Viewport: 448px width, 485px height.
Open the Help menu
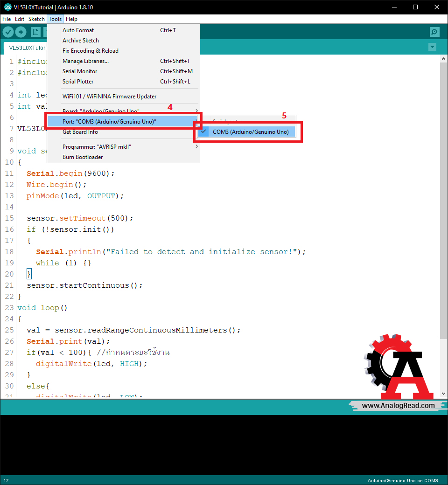point(71,19)
